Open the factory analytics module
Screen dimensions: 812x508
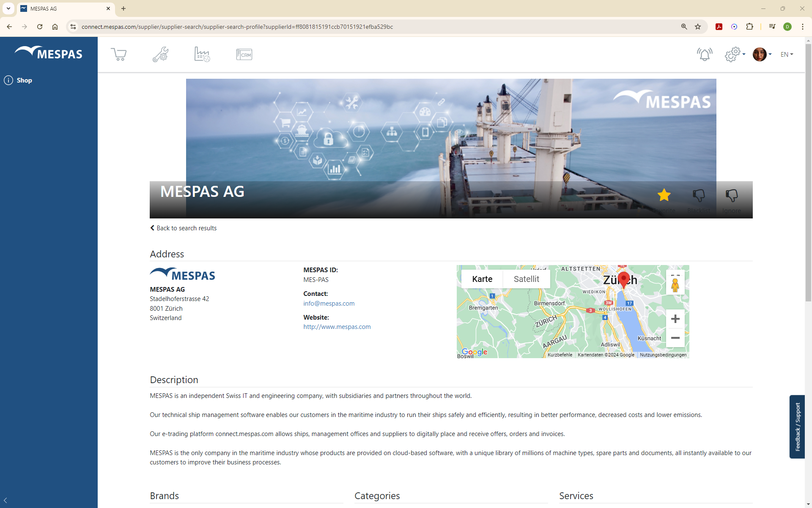202,54
